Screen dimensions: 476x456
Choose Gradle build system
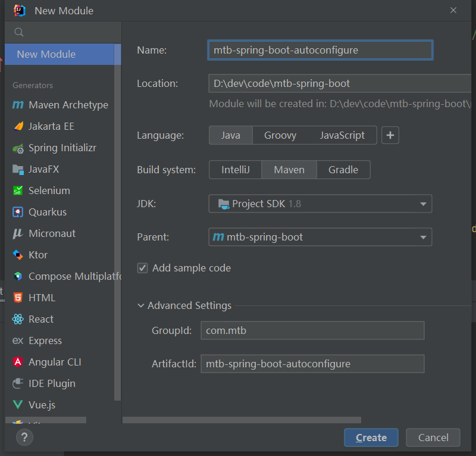click(x=343, y=170)
